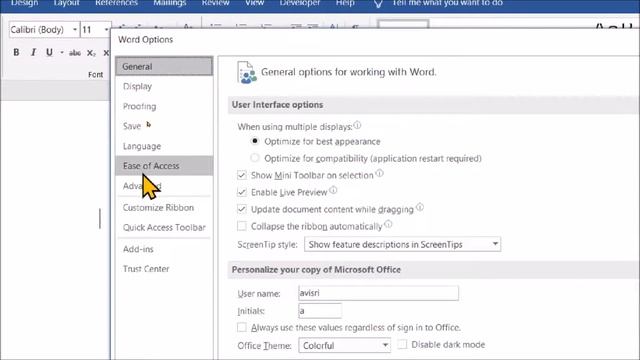The width and height of the screenshot is (640, 360).
Task: Open the Mailings ribbon tab
Action: pyautogui.click(x=170, y=3)
